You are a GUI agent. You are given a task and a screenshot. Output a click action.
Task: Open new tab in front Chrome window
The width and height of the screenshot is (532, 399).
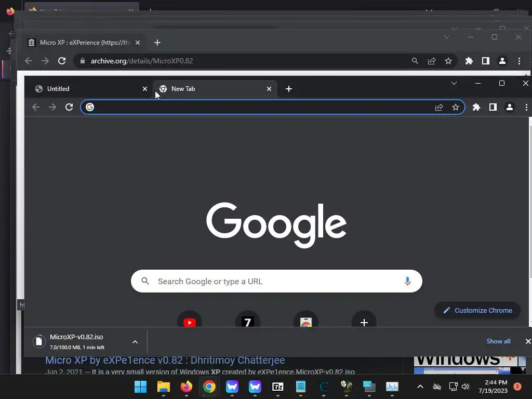[x=289, y=89]
